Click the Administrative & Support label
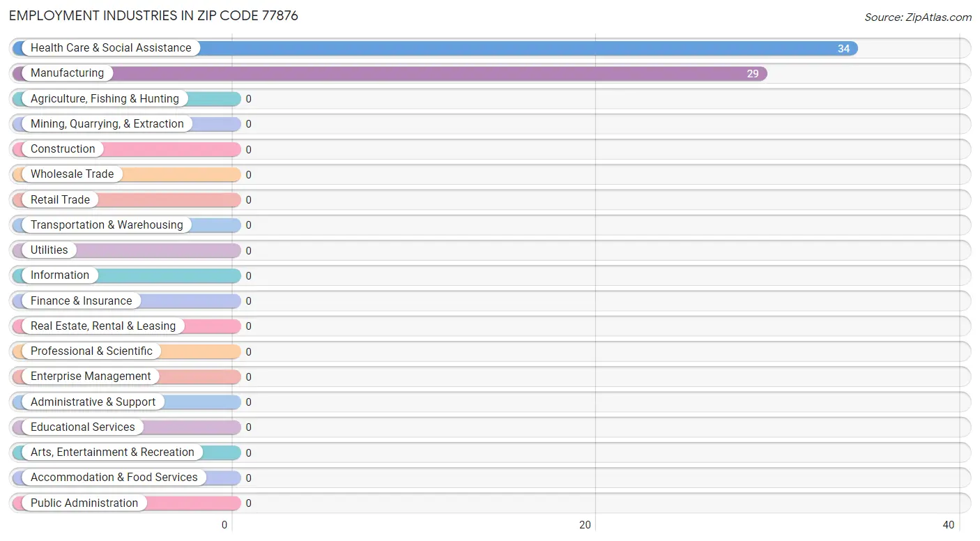Viewport: 980px width, 541px height. (x=93, y=402)
